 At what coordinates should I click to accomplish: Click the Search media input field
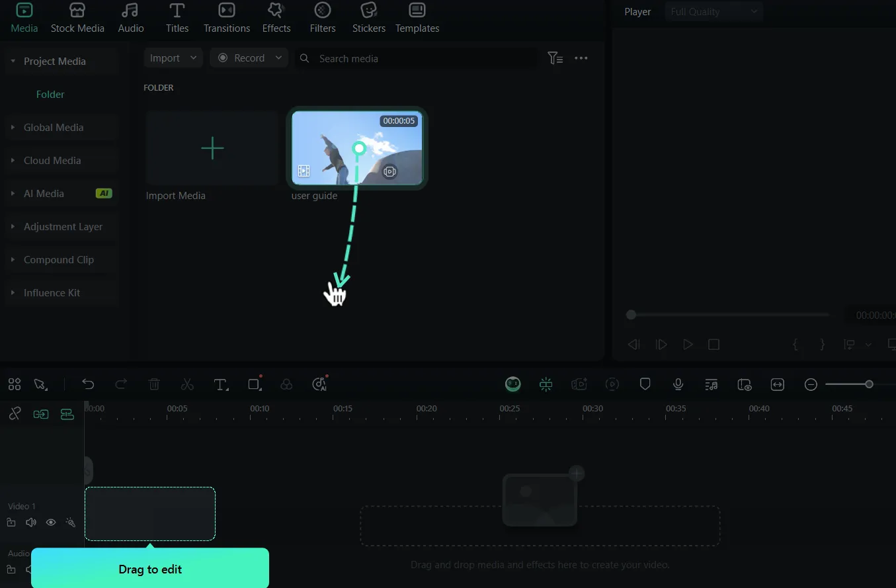(x=423, y=58)
